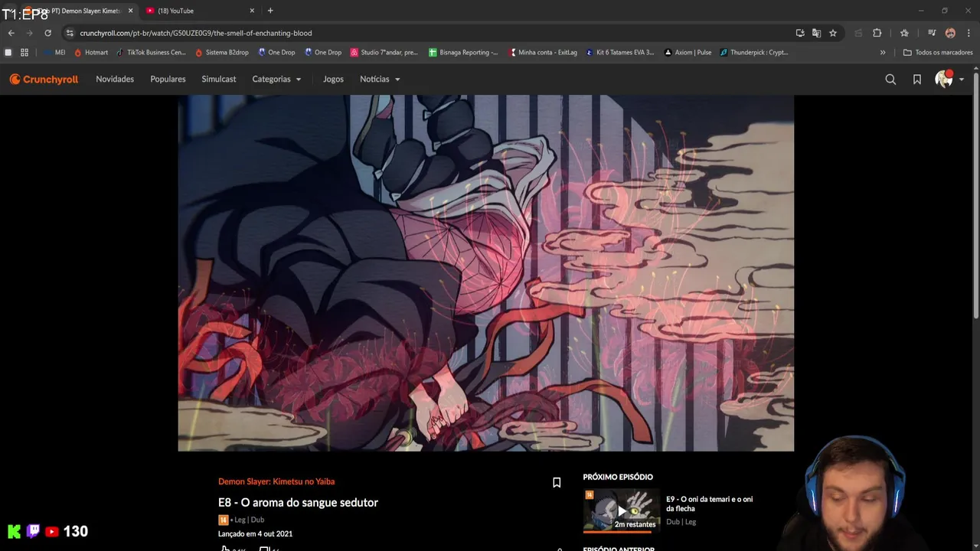
Task: Open the Kit 6 Tatames EVA bookmark
Action: point(619,52)
